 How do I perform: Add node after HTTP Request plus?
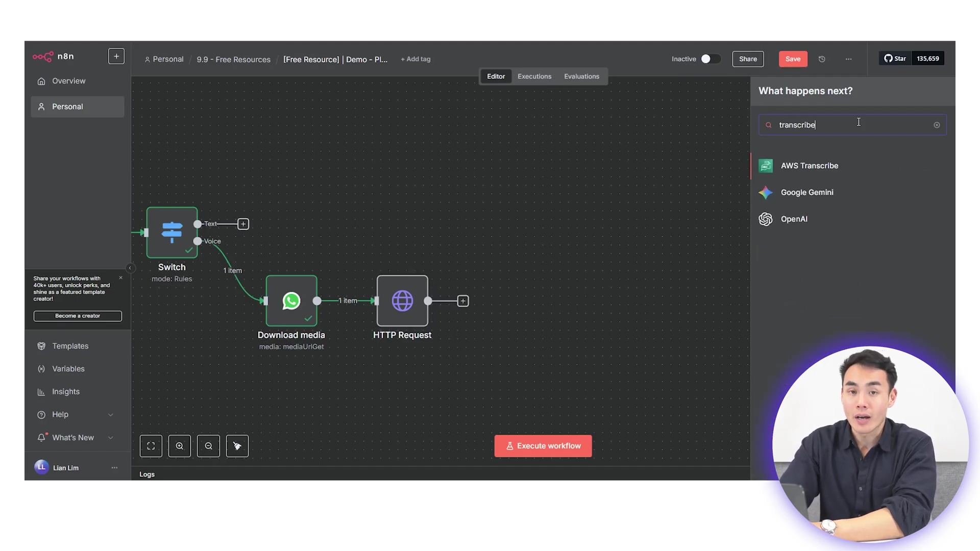point(463,301)
